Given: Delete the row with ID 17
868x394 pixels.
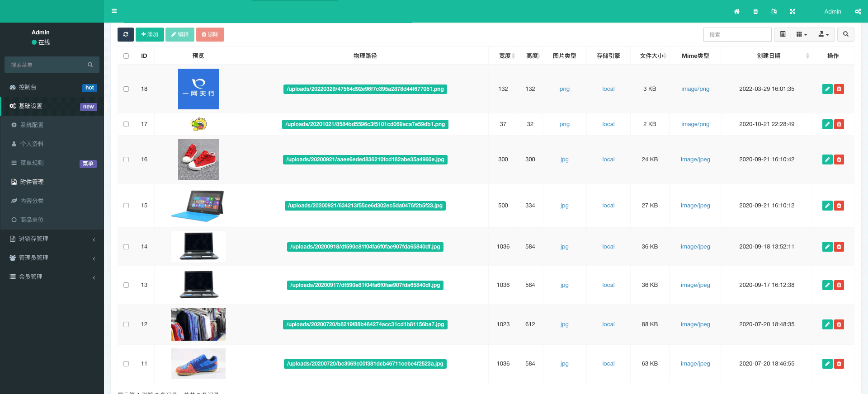Looking at the screenshot, I should 839,124.
